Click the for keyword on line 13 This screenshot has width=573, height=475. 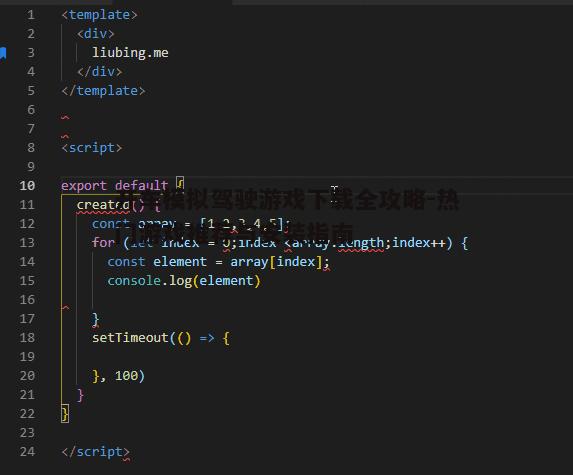103,243
